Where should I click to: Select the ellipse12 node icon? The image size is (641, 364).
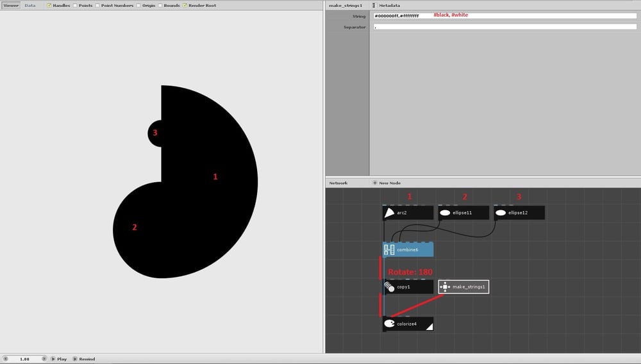pos(501,212)
